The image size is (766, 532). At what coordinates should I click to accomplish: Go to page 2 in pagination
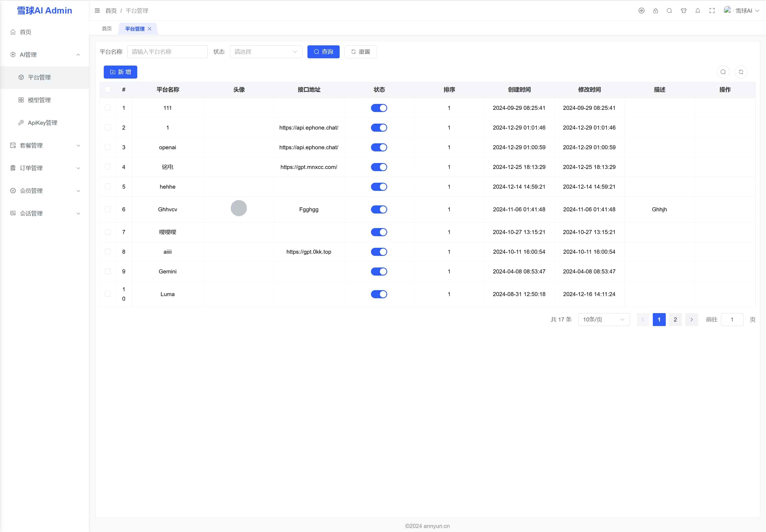coord(675,319)
